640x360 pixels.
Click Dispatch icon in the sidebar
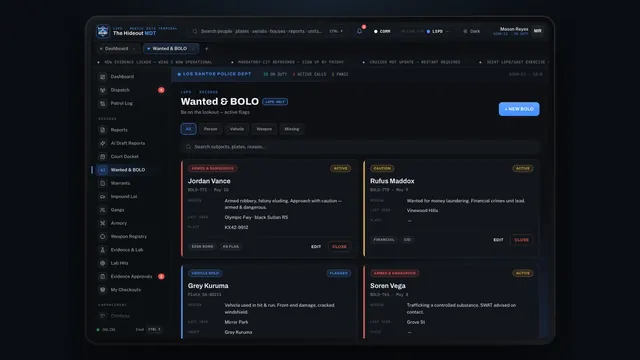click(102, 90)
